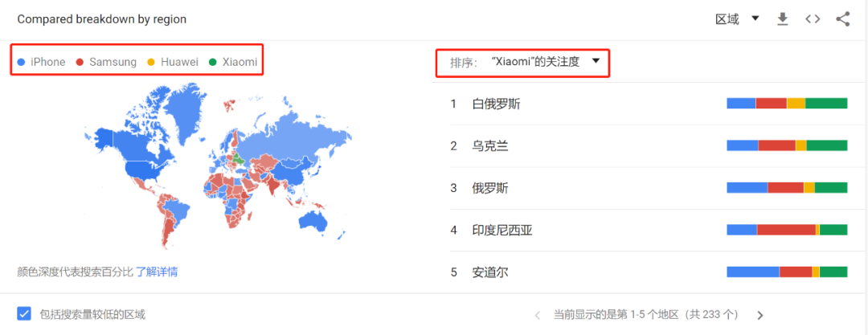The height and width of the screenshot is (335, 868).
Task: Go to next page of regions
Action: (760, 315)
